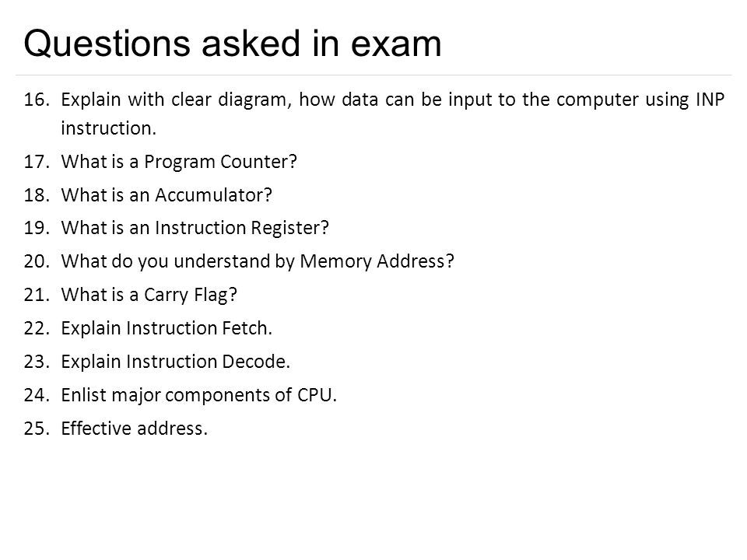Click the list number 25

pyautogui.click(x=37, y=429)
